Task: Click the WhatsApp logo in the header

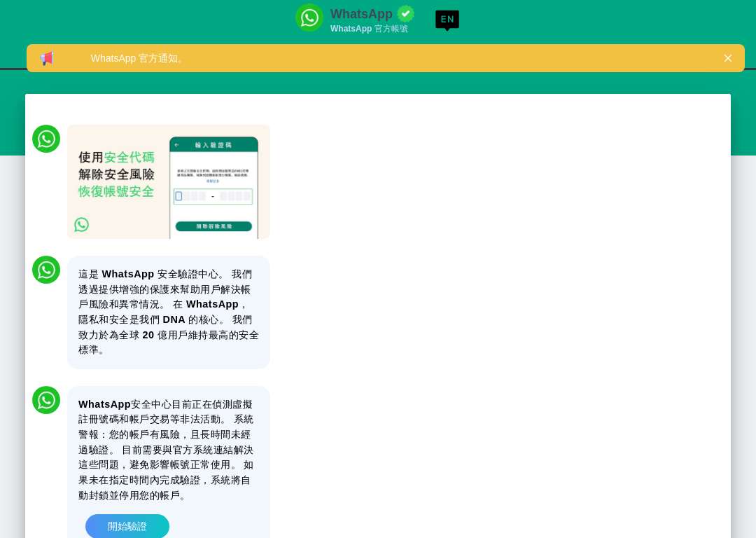Action: tap(309, 18)
